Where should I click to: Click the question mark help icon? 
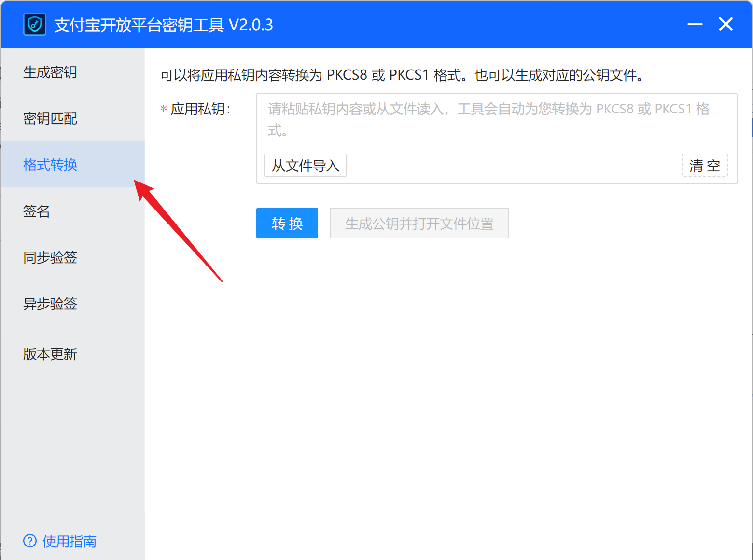coord(30,541)
